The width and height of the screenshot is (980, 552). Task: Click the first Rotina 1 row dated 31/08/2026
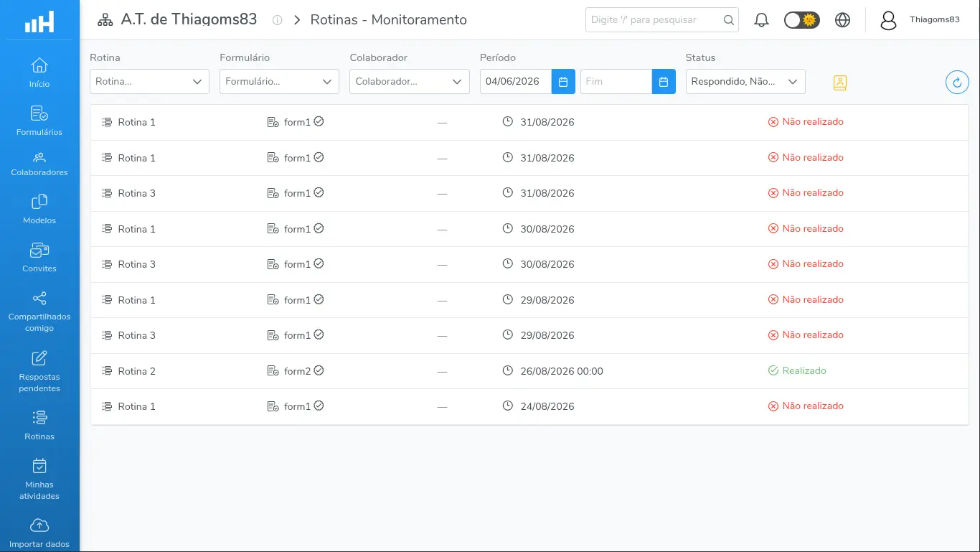(x=529, y=122)
